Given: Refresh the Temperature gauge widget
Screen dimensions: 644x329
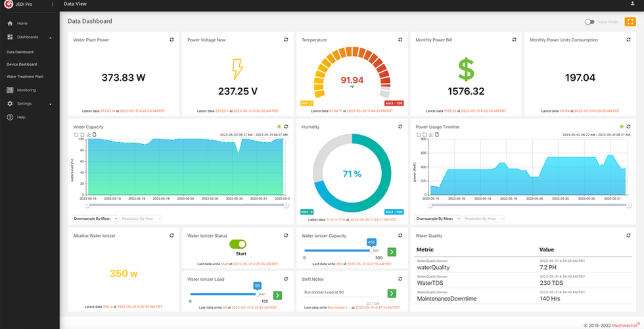Looking at the screenshot, I should (400, 39).
